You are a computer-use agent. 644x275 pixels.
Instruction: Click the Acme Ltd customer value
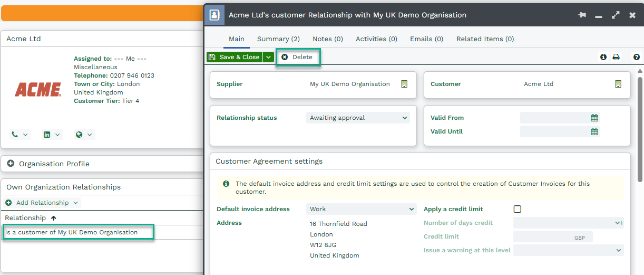(x=539, y=84)
